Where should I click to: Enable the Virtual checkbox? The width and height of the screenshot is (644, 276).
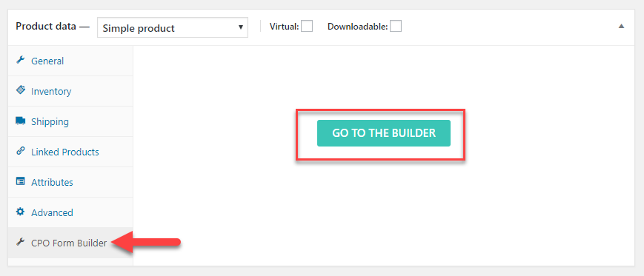click(x=307, y=27)
